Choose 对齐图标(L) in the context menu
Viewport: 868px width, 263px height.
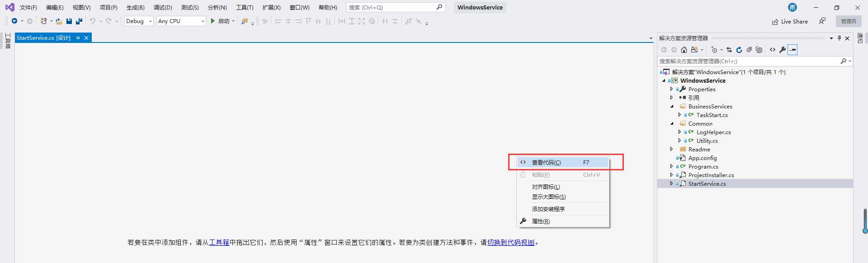[x=563, y=187]
